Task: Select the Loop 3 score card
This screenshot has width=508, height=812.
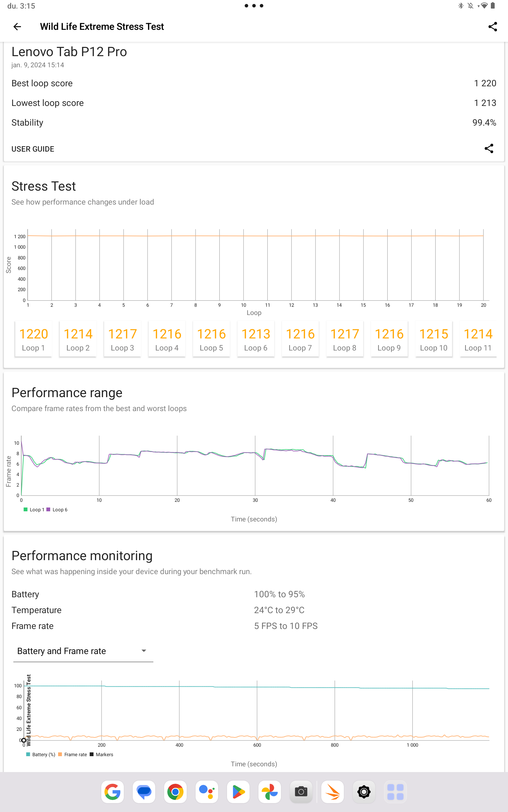Action: [x=122, y=339]
